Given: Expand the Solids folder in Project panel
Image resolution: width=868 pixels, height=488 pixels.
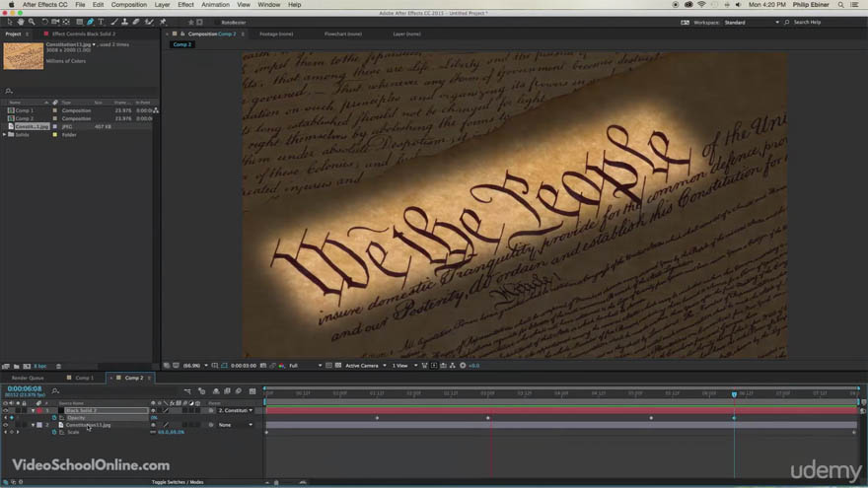Looking at the screenshot, I should (4, 134).
